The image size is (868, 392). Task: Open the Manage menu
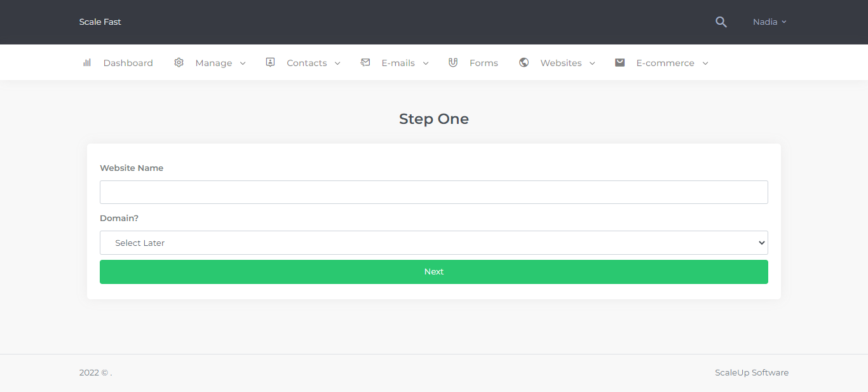210,63
